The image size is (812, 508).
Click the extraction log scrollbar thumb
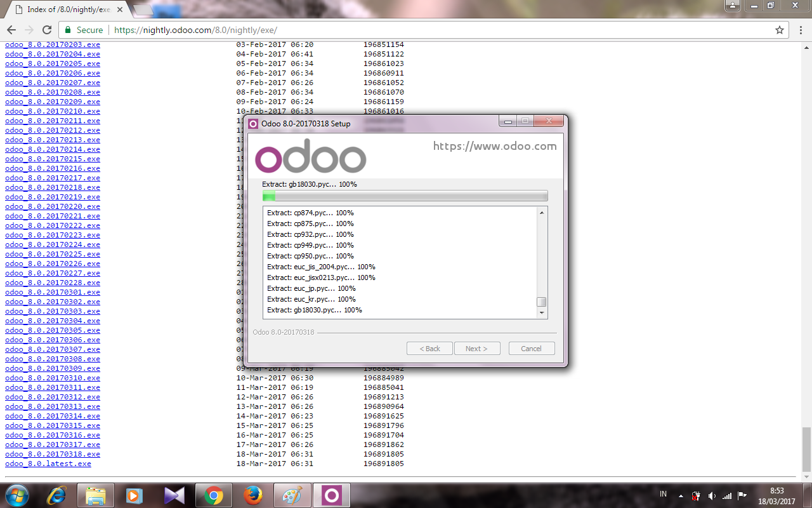tap(541, 302)
